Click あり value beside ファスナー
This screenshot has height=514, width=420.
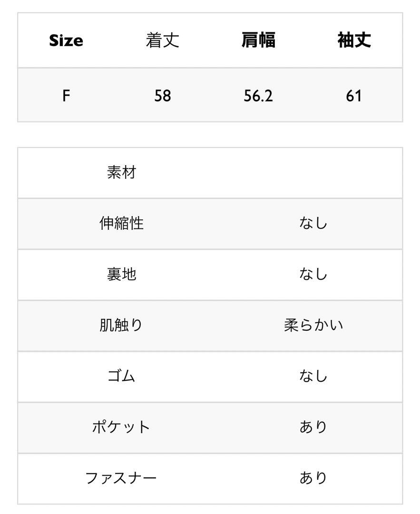313,478
